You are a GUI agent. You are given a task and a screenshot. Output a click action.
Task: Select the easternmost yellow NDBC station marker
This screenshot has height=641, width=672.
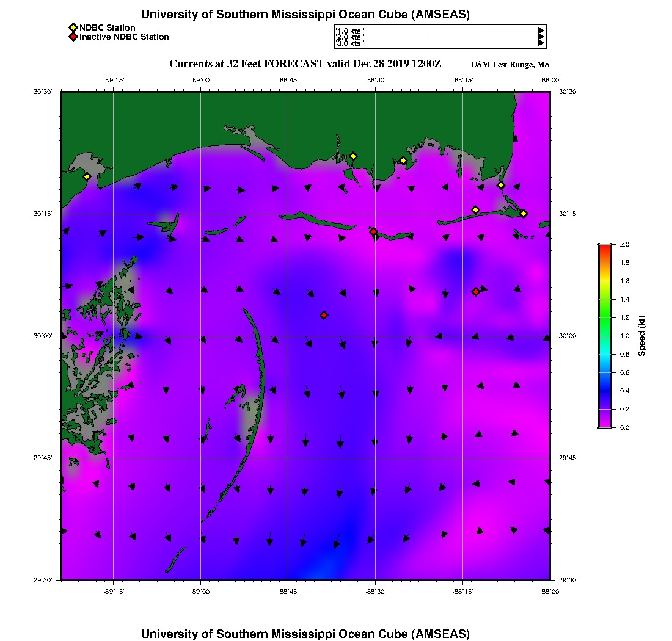click(524, 213)
